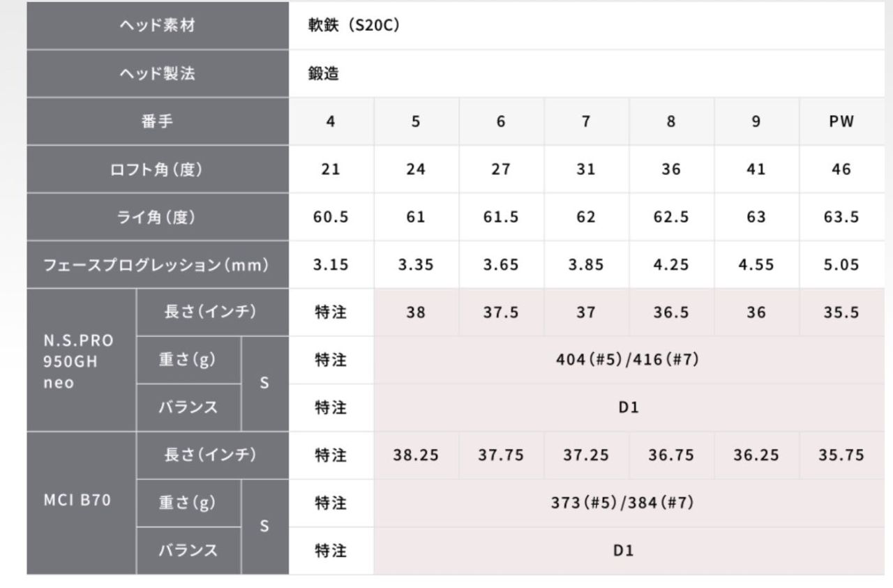Select the 37.5 inch length value
Screen dimensions: 893x588
click(x=501, y=312)
